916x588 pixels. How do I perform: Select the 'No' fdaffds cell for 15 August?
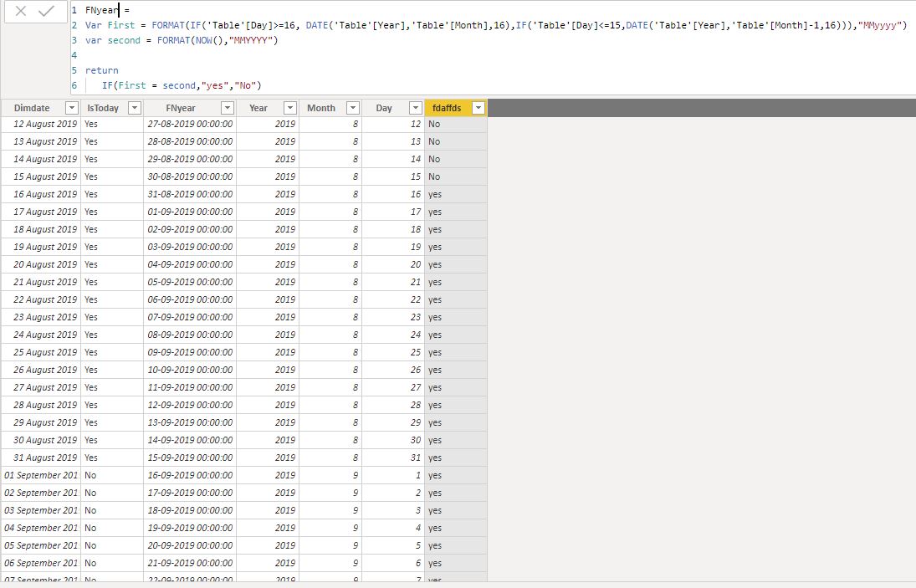pyautogui.click(x=456, y=176)
